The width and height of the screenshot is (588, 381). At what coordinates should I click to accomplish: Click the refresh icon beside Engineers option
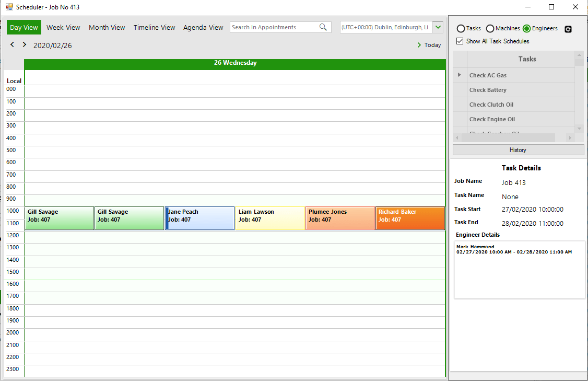(x=568, y=29)
